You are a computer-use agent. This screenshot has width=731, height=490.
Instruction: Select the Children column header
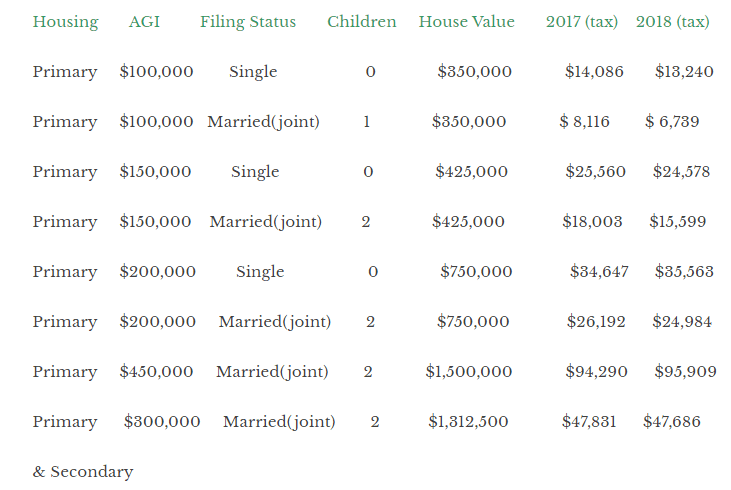pyautogui.click(x=362, y=21)
